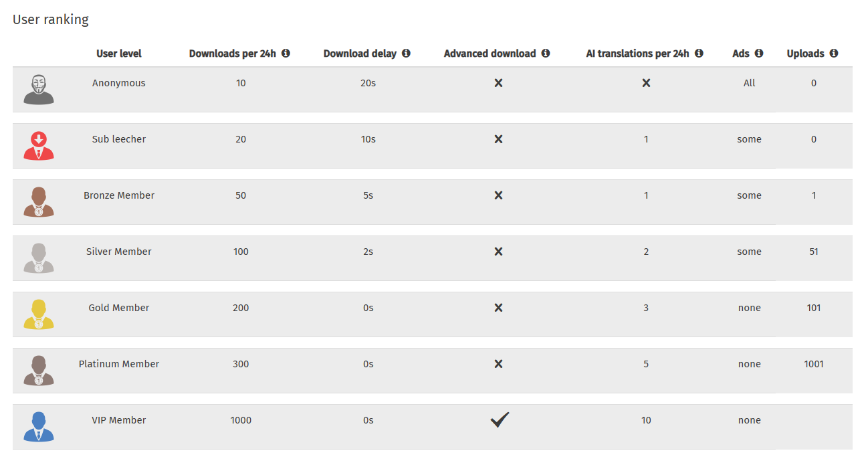Click the Gold Member level label
The image size is (868, 473).
(119, 308)
